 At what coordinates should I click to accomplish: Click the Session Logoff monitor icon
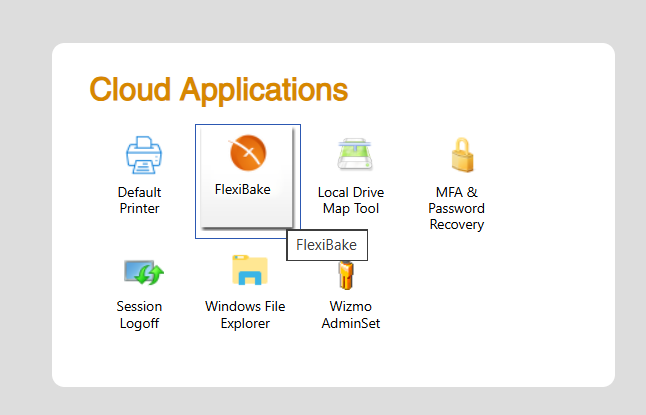tap(144, 272)
